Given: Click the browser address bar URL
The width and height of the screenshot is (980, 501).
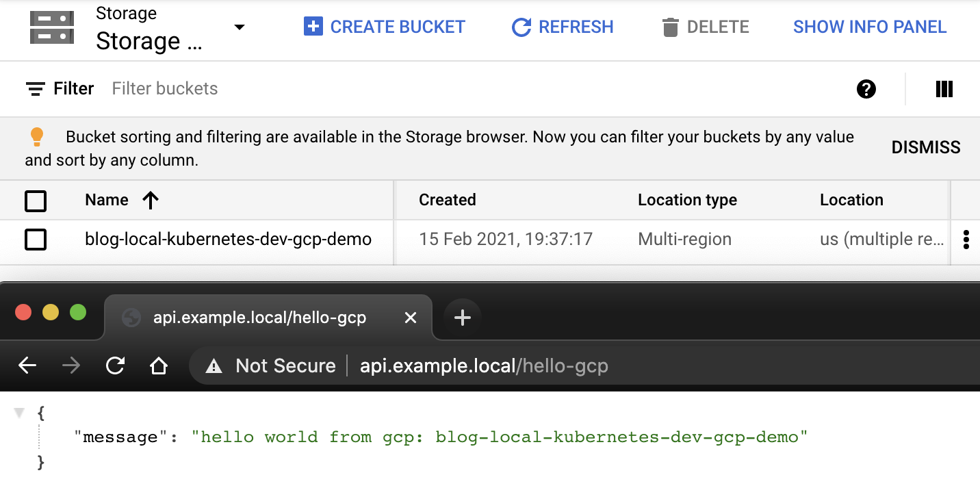Looking at the screenshot, I should click(x=485, y=366).
